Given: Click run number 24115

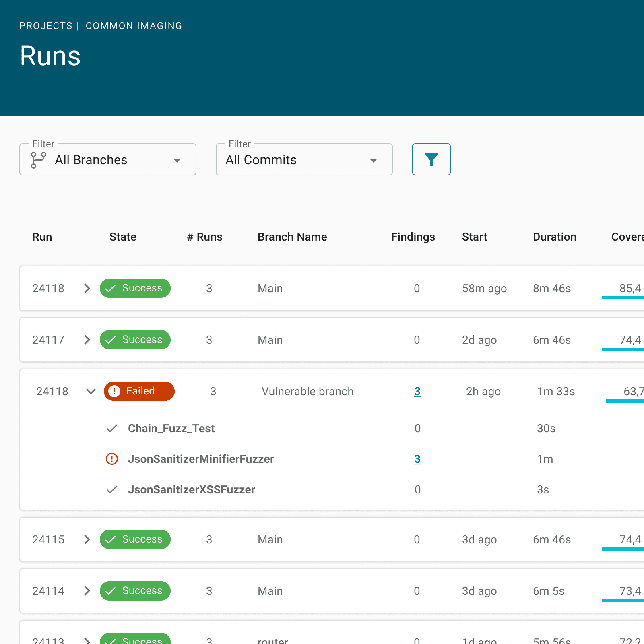Looking at the screenshot, I should click(48, 539).
